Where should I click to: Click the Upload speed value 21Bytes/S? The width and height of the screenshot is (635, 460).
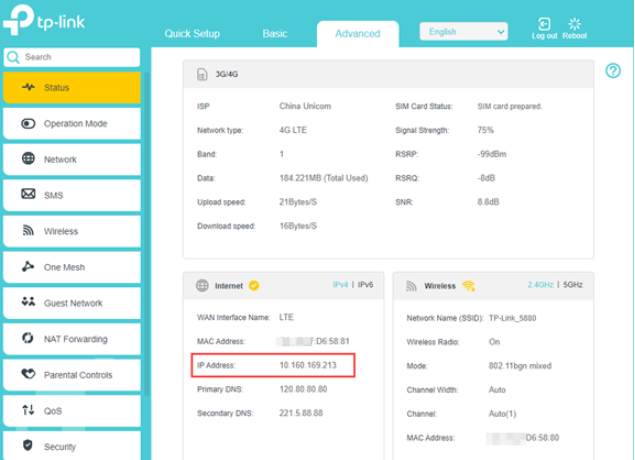coord(298,202)
